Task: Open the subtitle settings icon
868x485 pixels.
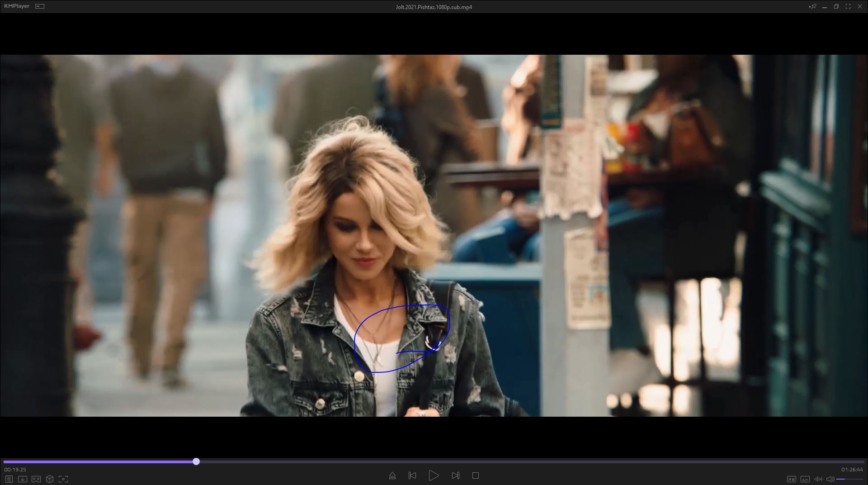Action: (805, 479)
